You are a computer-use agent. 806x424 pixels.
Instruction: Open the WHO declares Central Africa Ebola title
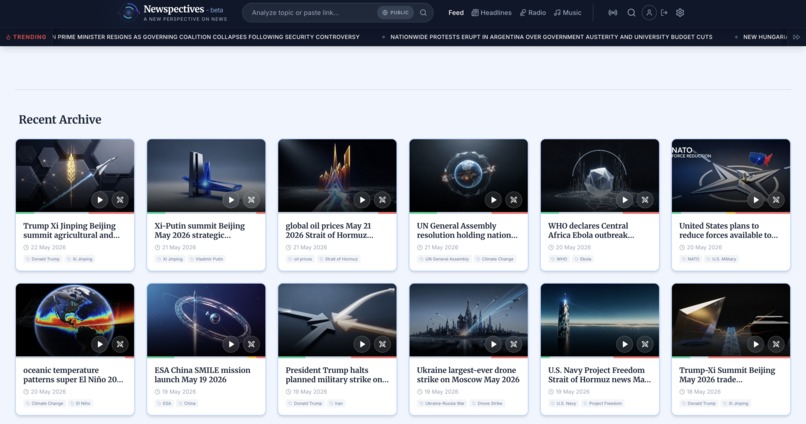pos(591,230)
